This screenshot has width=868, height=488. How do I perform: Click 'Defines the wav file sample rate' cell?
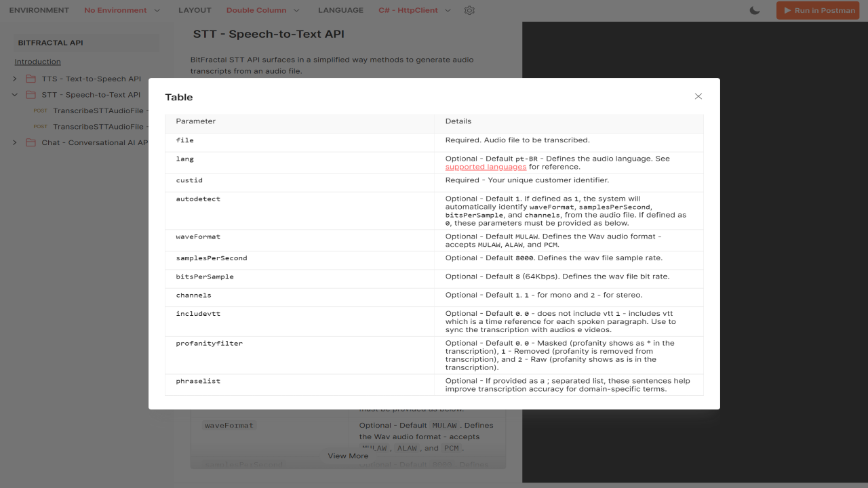[569, 260]
